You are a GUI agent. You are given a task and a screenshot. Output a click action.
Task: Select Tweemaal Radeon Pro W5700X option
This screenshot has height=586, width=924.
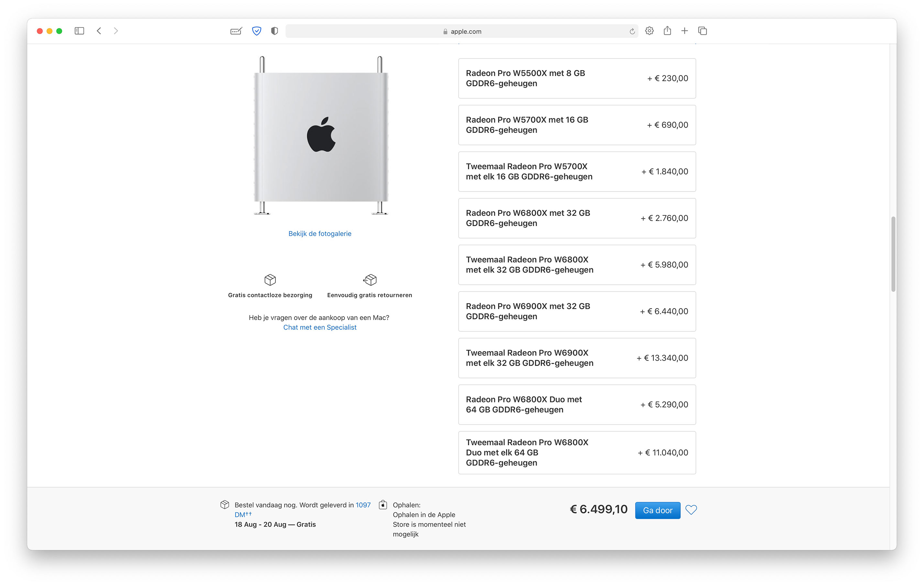[x=577, y=171]
